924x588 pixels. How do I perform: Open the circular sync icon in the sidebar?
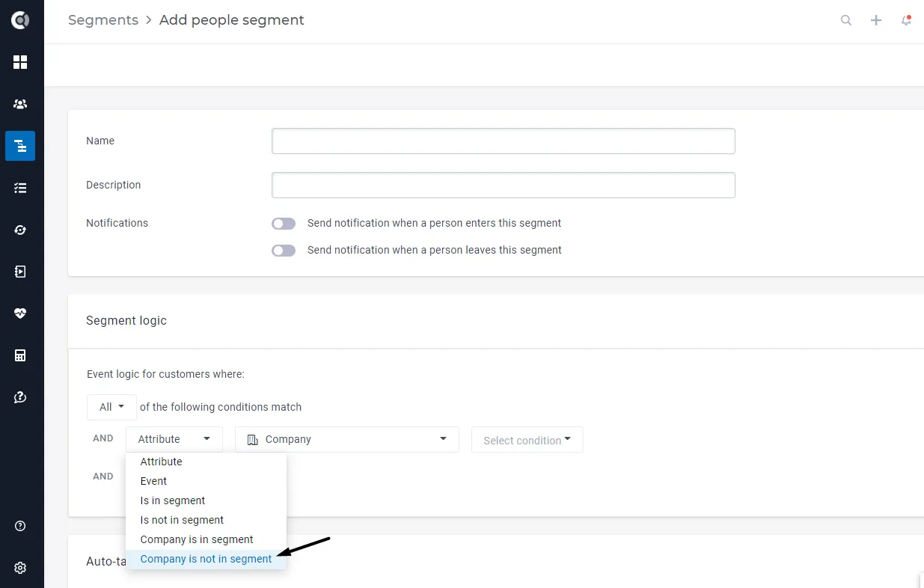(20, 230)
